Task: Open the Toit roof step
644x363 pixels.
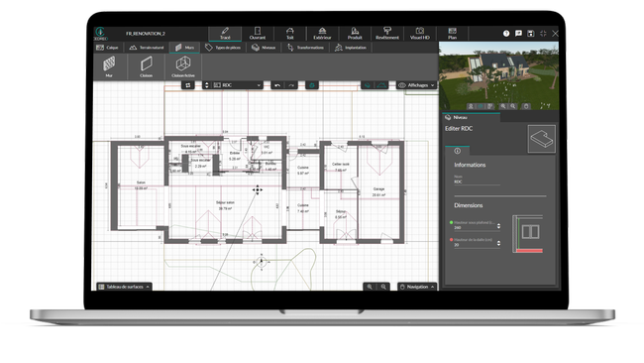Action: 290,34
